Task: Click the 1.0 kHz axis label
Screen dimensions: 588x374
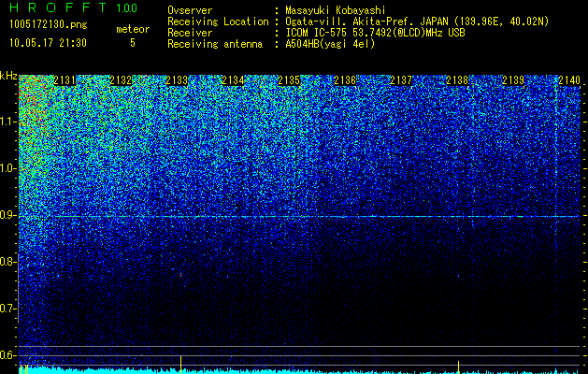Action: 8,168
